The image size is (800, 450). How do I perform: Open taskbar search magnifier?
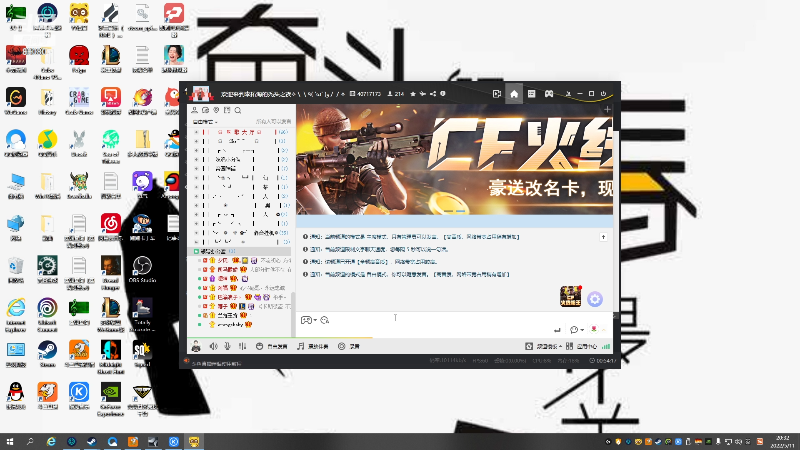[30, 441]
